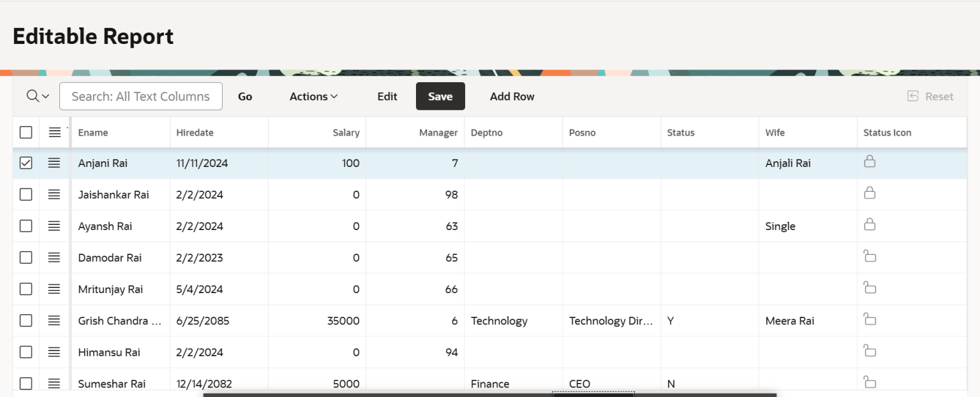Viewport: 980px width, 397px height.
Task: Click the Add Row button
Action: pyautogui.click(x=512, y=96)
